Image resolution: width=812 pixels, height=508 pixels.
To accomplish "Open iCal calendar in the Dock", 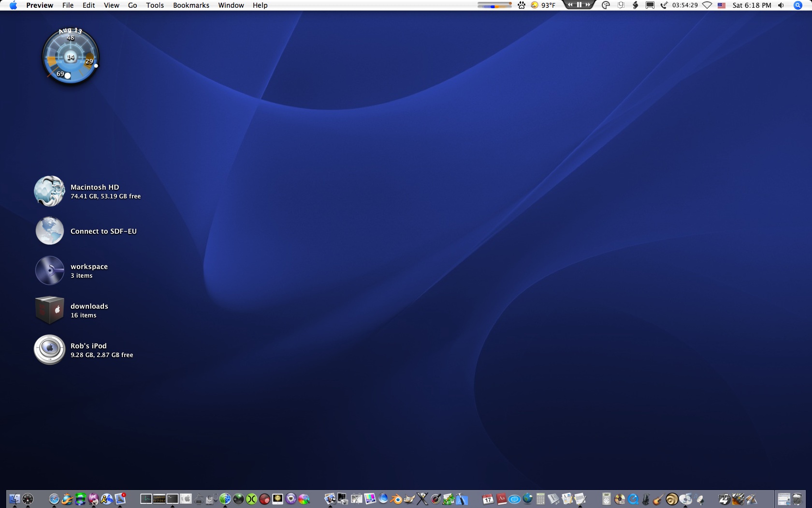I will click(488, 499).
